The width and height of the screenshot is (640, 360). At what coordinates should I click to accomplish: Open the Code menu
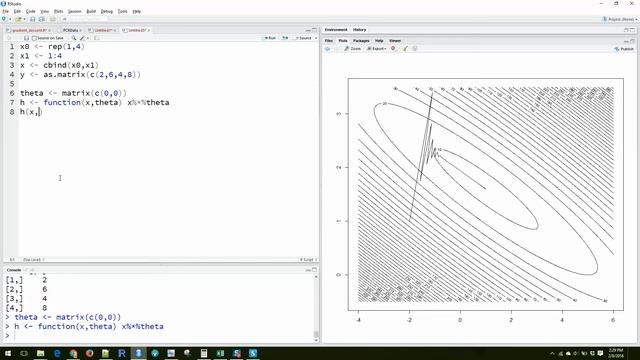pyautogui.click(x=31, y=11)
